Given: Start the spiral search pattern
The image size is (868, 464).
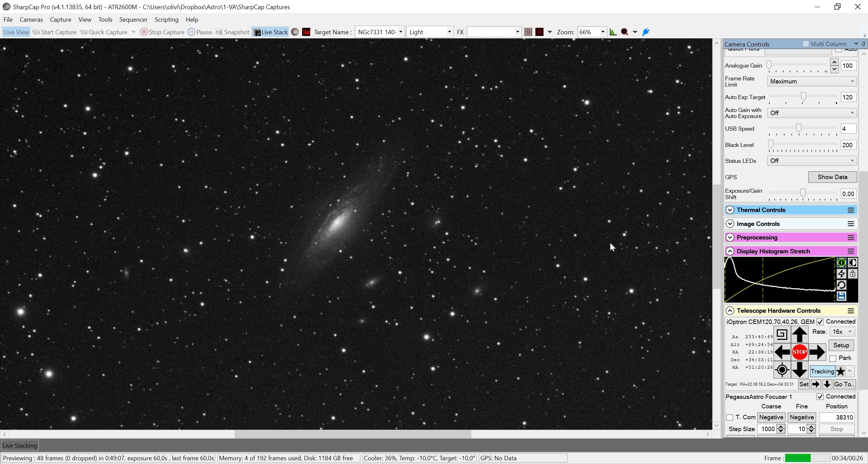Looking at the screenshot, I should (x=782, y=334).
